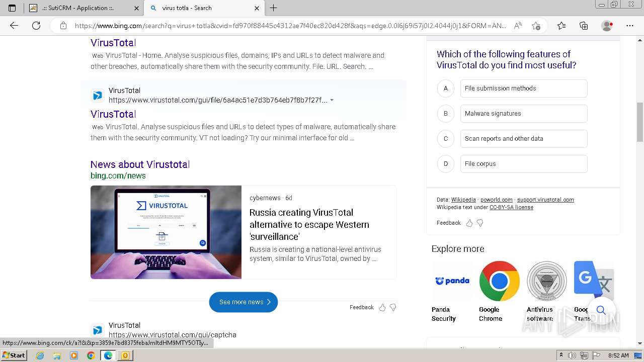Open Outlook icon in the taskbar

coord(125,355)
